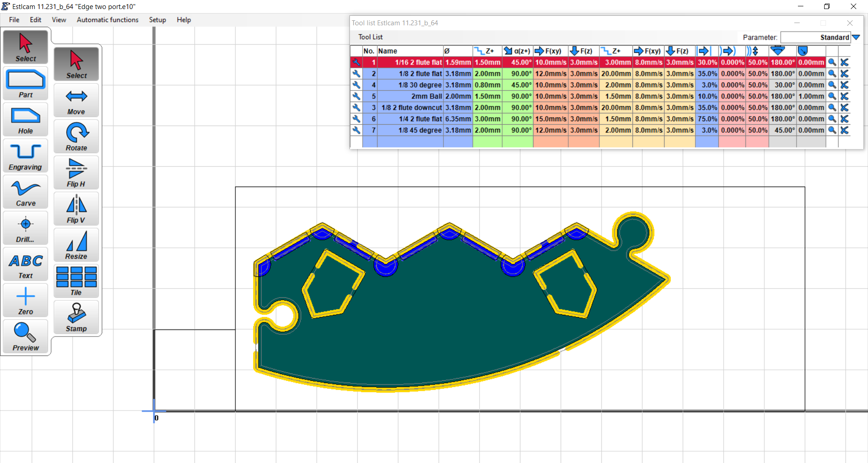Select the 1/8 2 flute downcut name cell
Screen dimensions: 868x463
pos(410,108)
